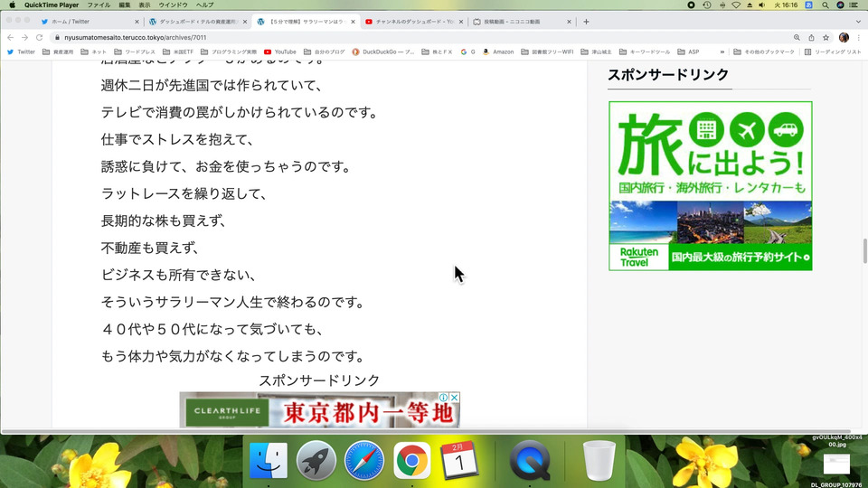This screenshot has height=488, width=868.
Task: Open the Google G bookmark
Action: (x=467, y=52)
